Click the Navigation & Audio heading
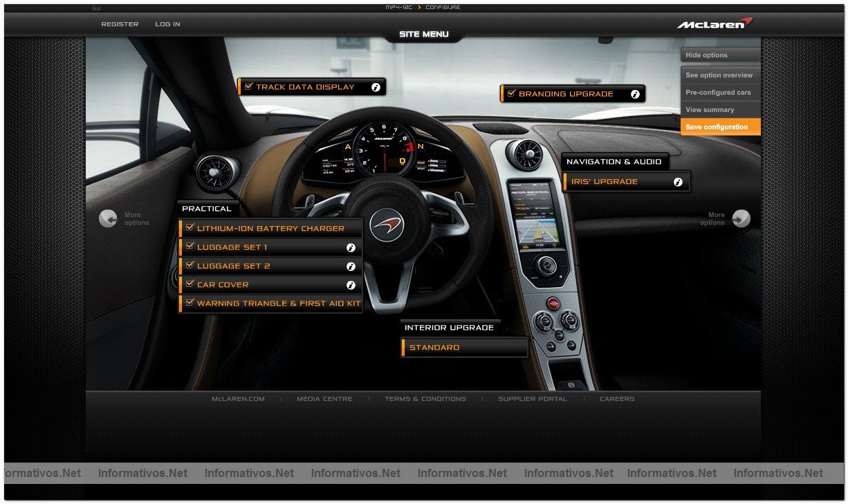The width and height of the screenshot is (848, 504). tap(614, 162)
